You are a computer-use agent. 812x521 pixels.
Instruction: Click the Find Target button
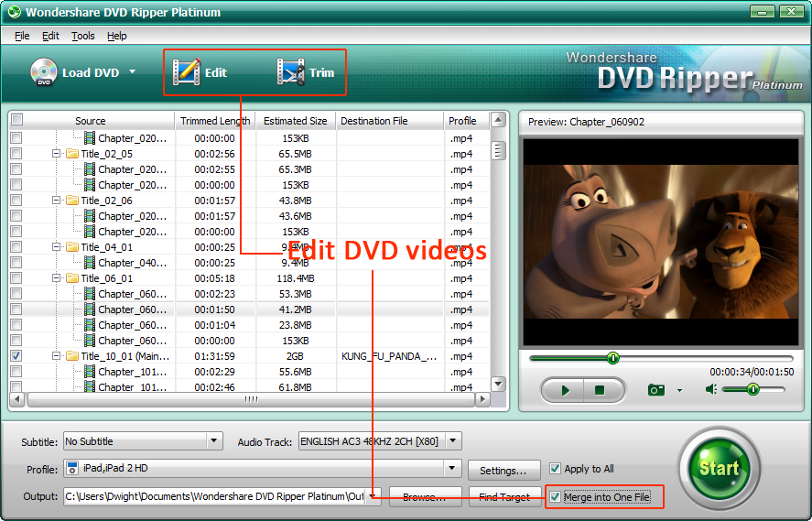pos(504,497)
